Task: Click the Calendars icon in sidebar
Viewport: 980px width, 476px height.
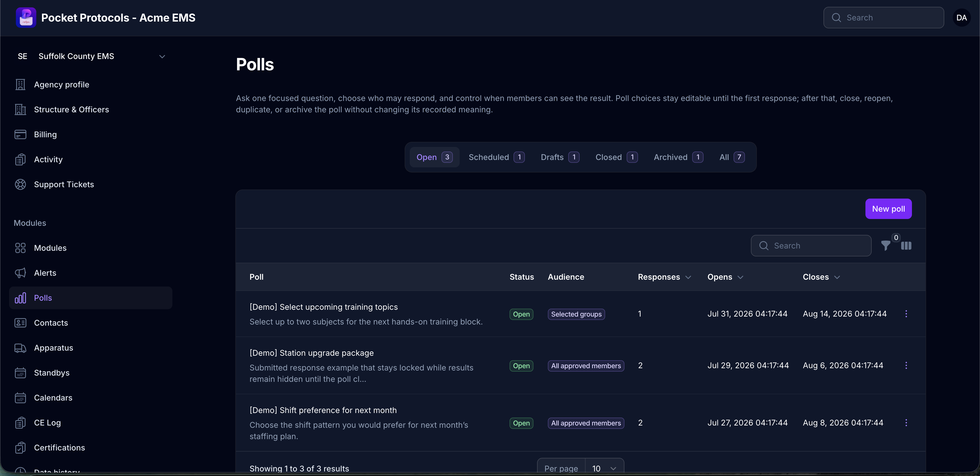Action: (20, 398)
